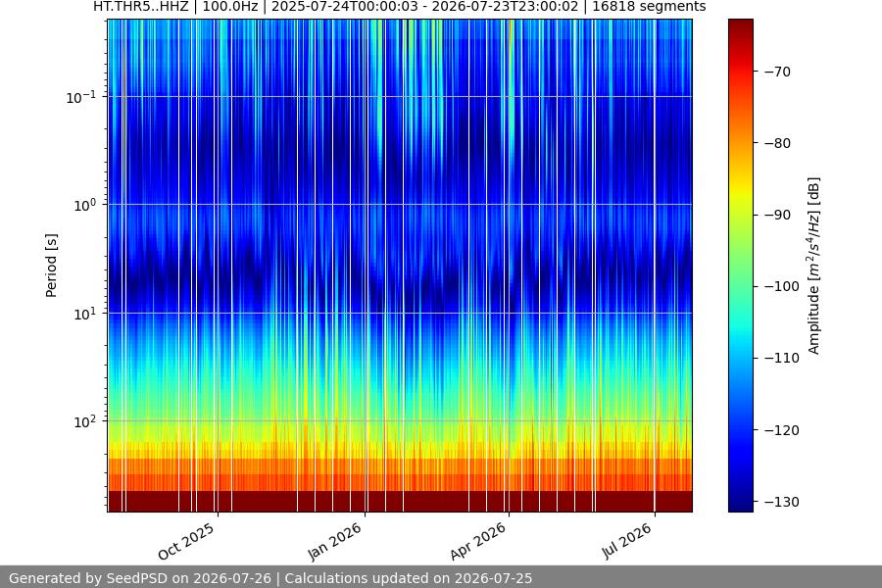Select the 'Apr 2026' x-axis label
Viewport: 882px width, 588px height.
(x=478, y=541)
